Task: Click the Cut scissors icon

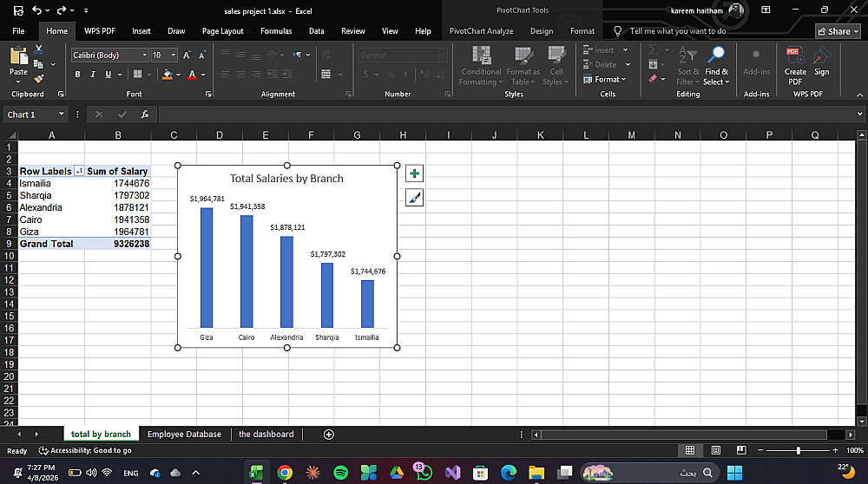Action: 39,50
